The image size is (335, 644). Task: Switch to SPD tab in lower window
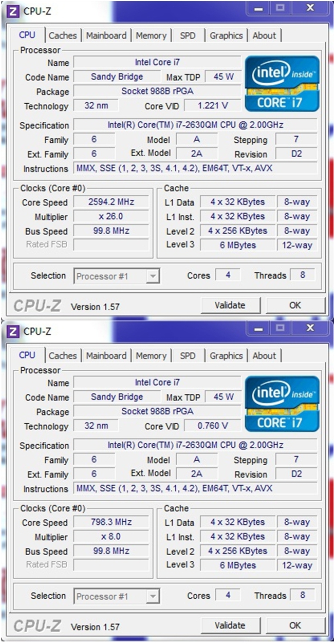coord(188,355)
